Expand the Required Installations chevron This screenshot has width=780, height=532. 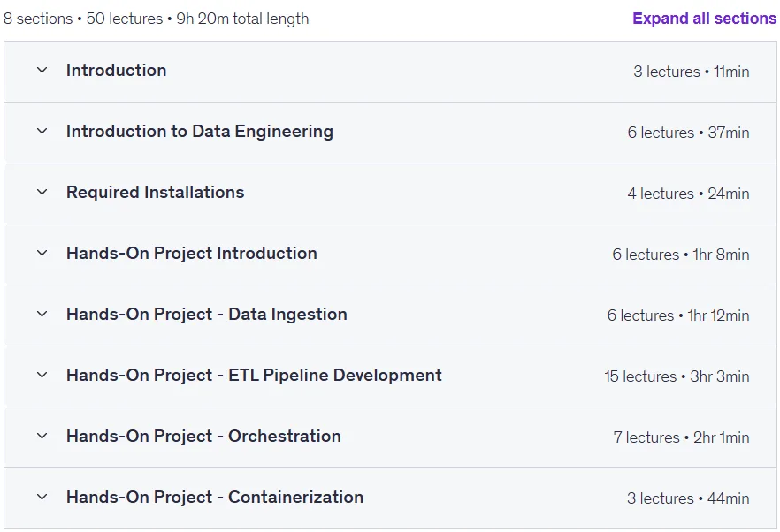tap(42, 192)
